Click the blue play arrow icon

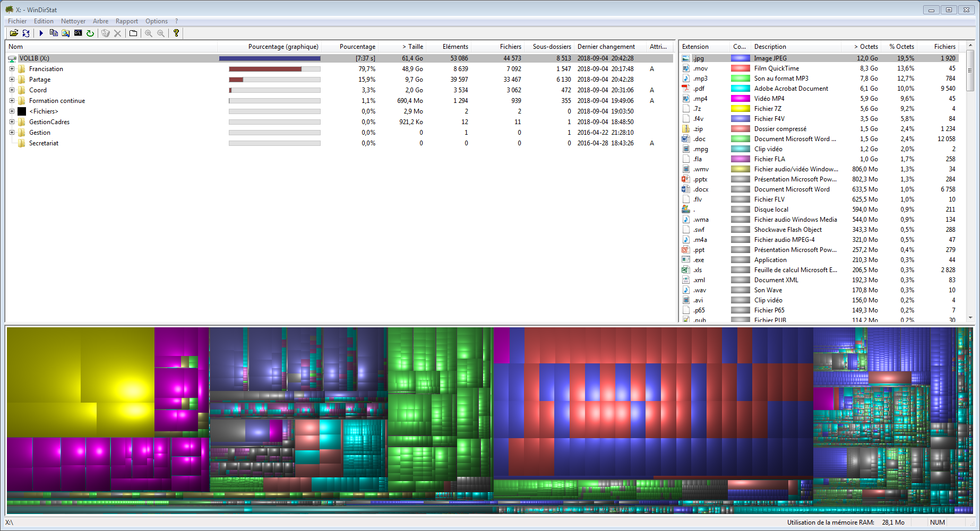click(x=41, y=33)
